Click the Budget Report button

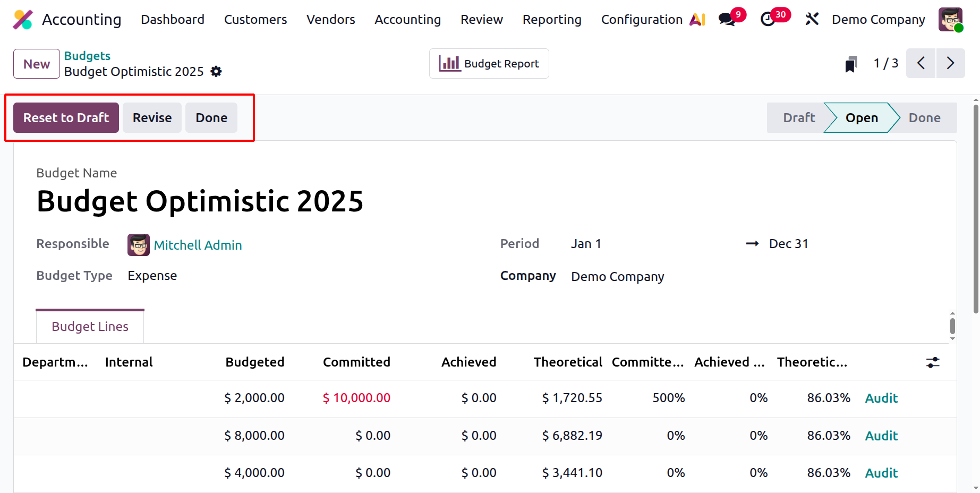click(x=489, y=64)
